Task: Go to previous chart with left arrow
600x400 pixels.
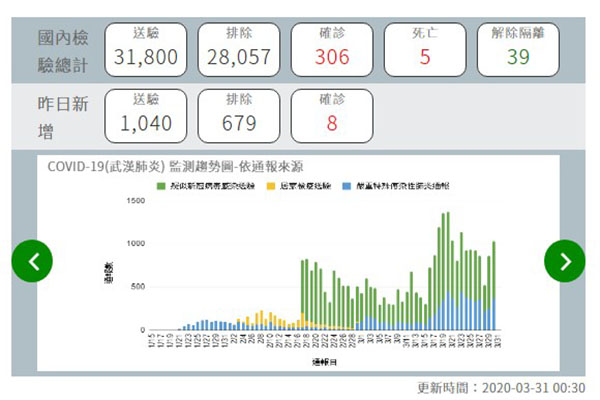Action: pyautogui.click(x=32, y=261)
